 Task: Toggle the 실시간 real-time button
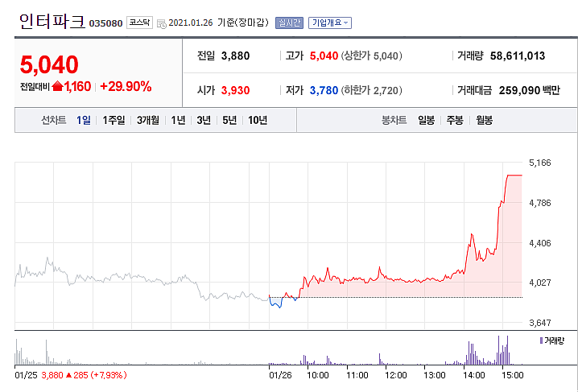click(289, 23)
